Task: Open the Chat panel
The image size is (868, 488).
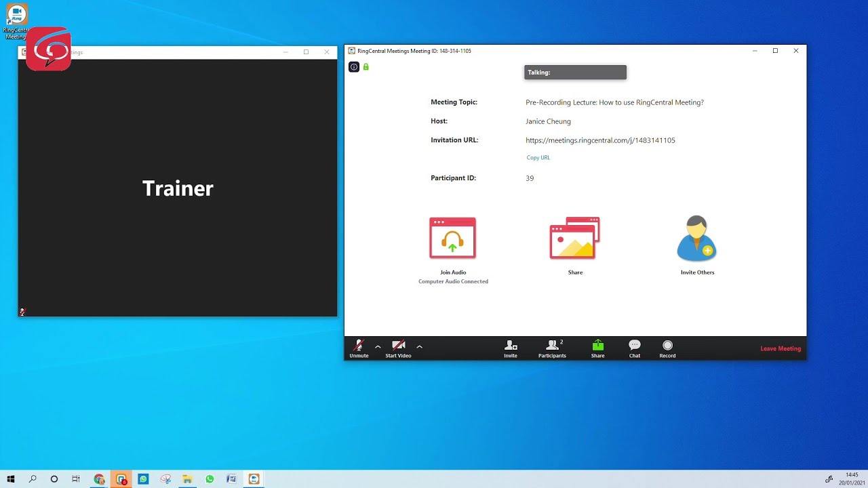Action: pos(635,349)
